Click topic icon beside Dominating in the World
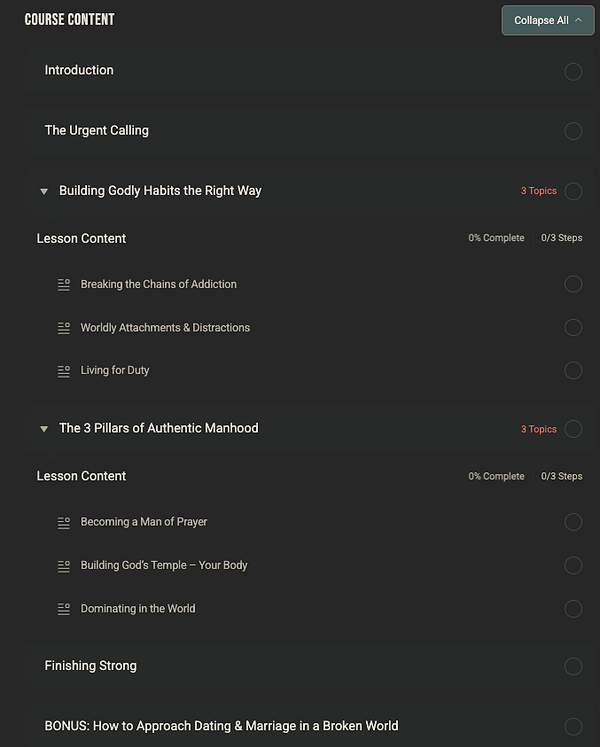Screen dimensions: 600x747 63,609
